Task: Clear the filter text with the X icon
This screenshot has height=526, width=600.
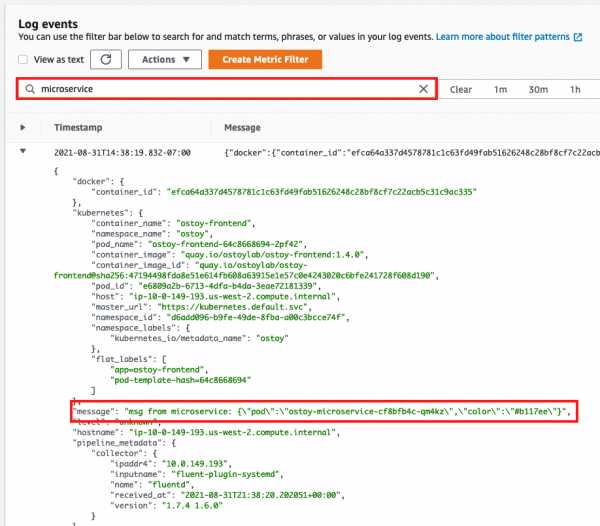Action: (x=423, y=89)
